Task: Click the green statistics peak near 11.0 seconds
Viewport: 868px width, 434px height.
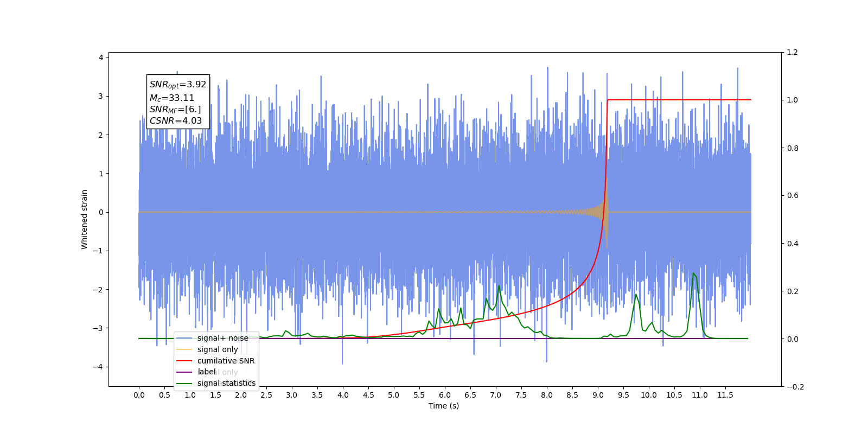Action: tap(694, 273)
